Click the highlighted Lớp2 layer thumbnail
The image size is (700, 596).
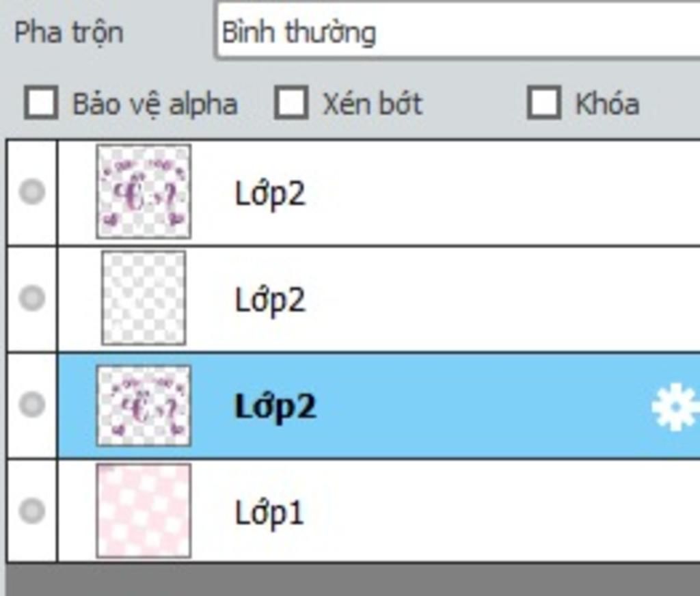click(144, 405)
